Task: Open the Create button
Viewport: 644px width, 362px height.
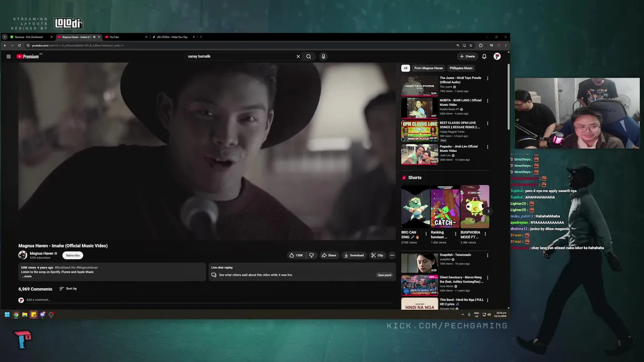Action: pyautogui.click(x=467, y=56)
